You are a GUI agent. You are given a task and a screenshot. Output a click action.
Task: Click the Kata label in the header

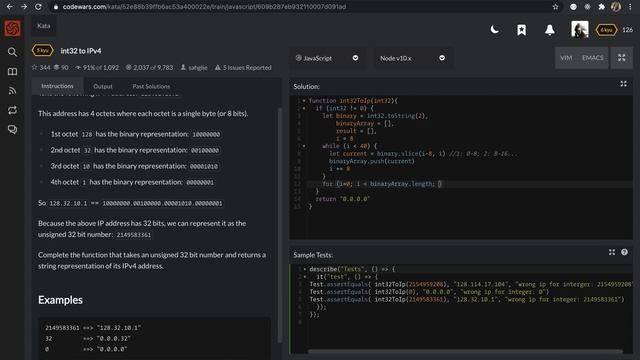tap(44, 26)
